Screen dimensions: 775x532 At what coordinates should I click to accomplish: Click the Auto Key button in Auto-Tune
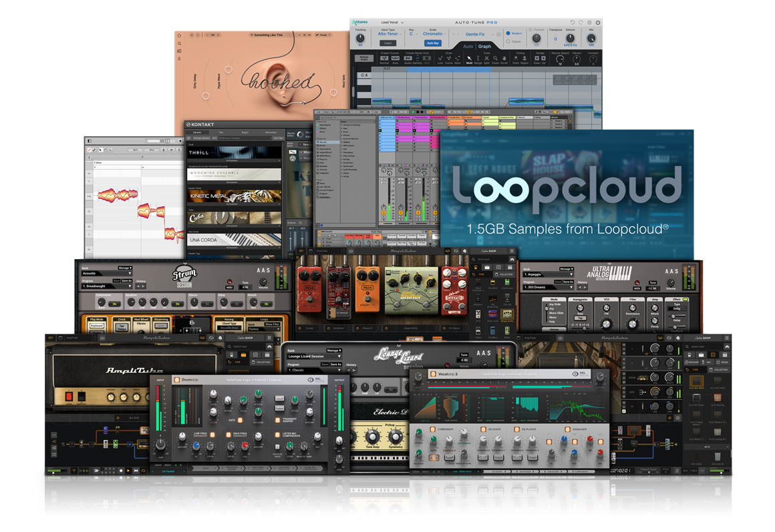point(434,43)
